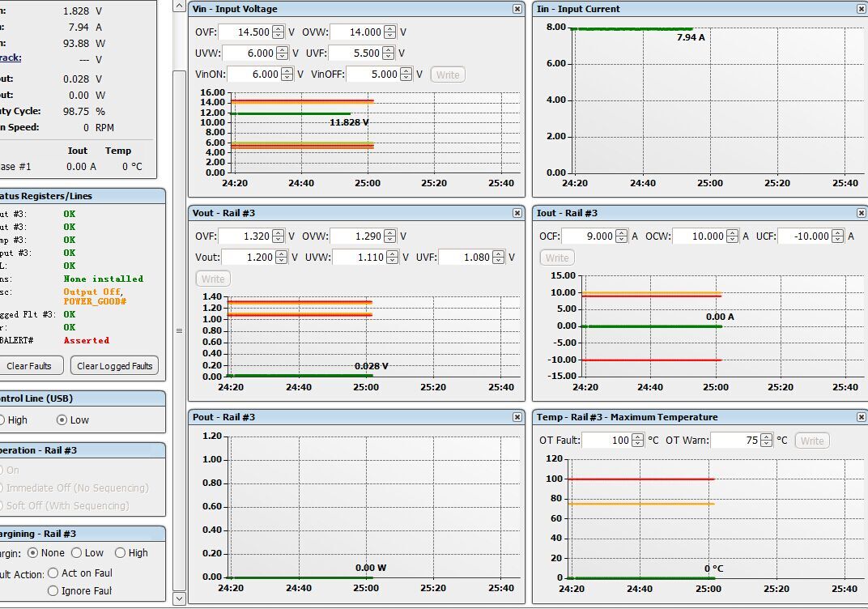Select None margin option

pyautogui.click(x=46, y=553)
